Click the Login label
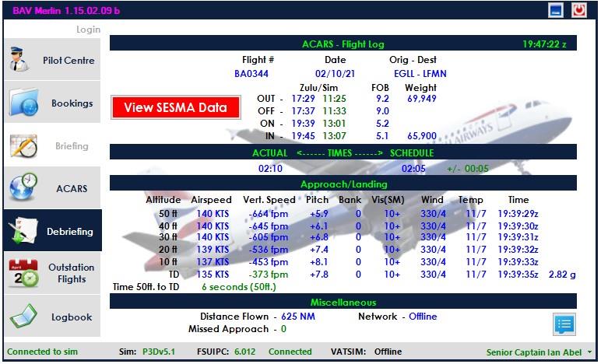 (88, 30)
